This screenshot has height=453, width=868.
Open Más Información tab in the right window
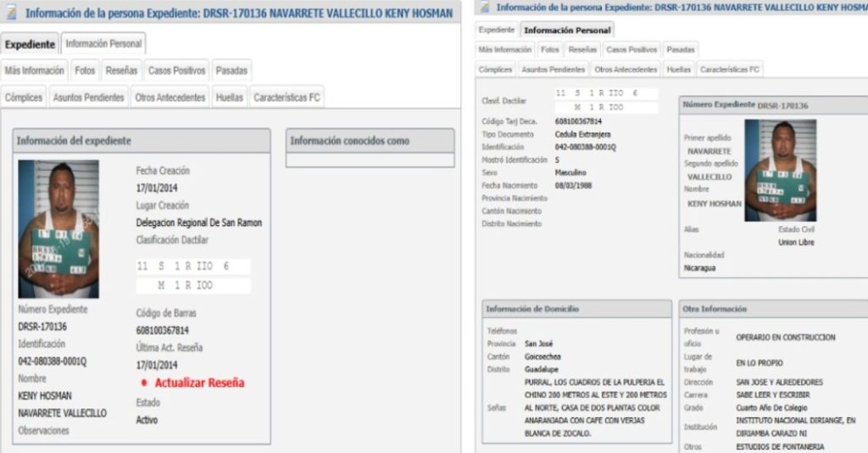pos(505,50)
